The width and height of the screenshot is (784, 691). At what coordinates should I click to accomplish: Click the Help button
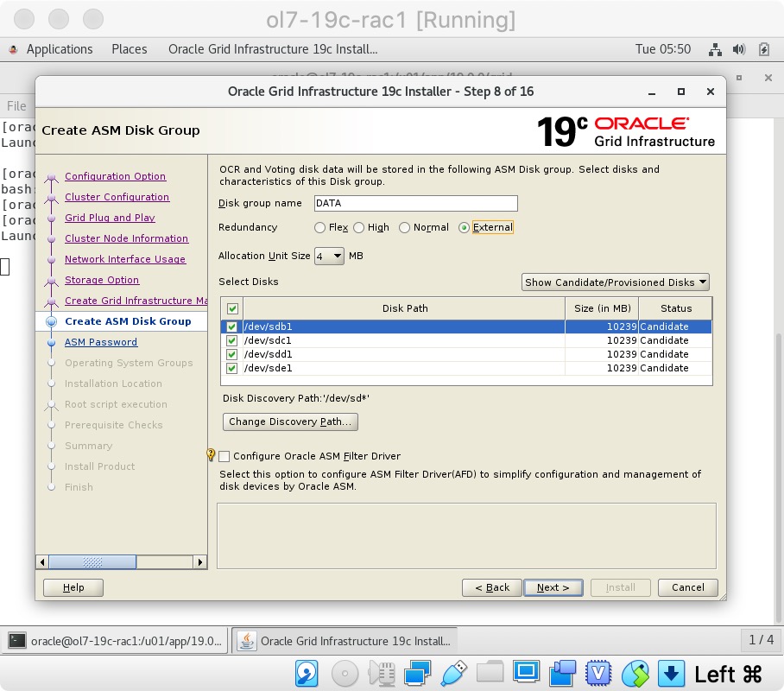pyautogui.click(x=73, y=587)
